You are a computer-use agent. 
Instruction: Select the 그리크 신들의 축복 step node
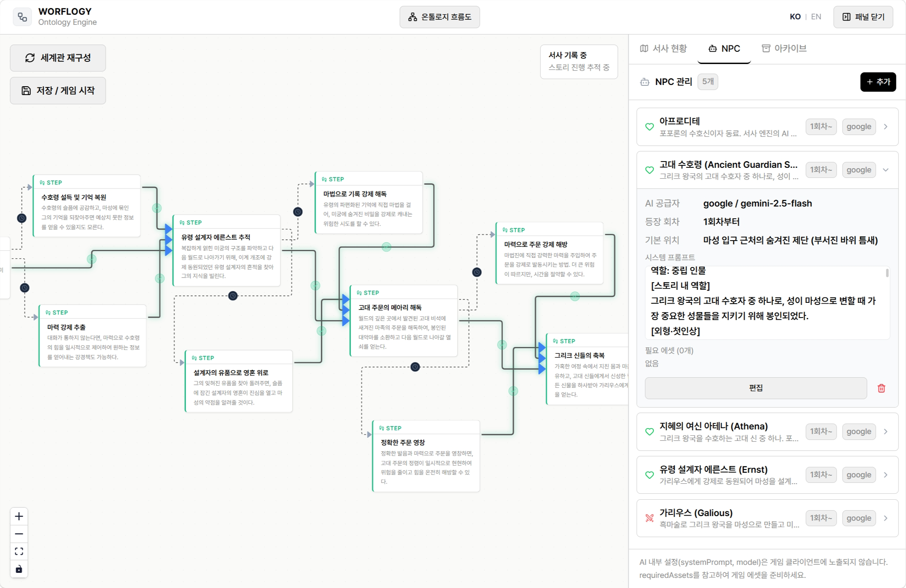pos(587,369)
